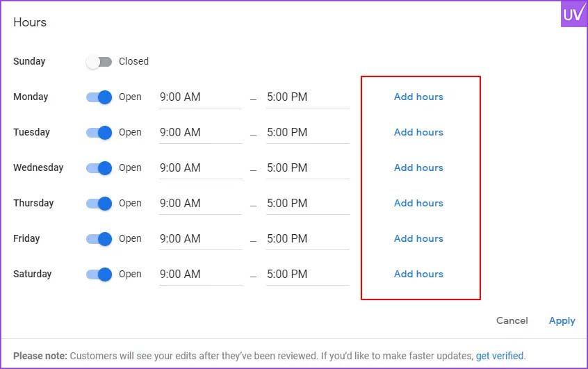
Task: Click Add hours for Monday
Action: click(418, 97)
